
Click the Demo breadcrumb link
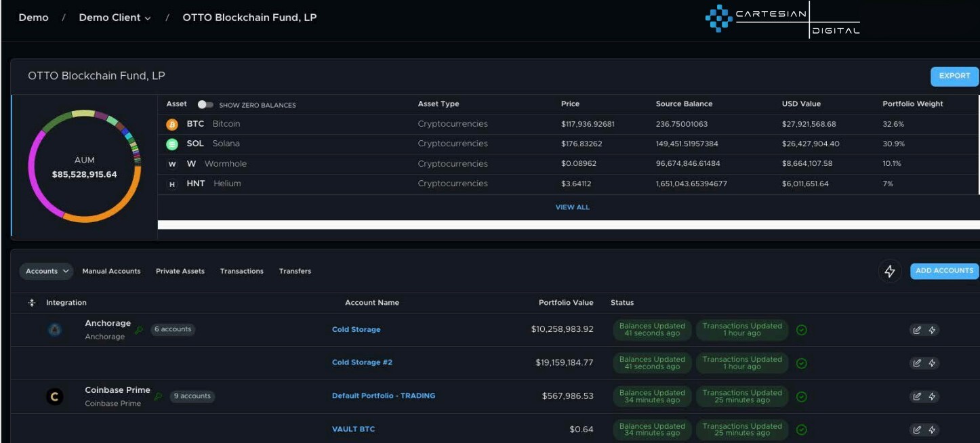click(x=33, y=18)
